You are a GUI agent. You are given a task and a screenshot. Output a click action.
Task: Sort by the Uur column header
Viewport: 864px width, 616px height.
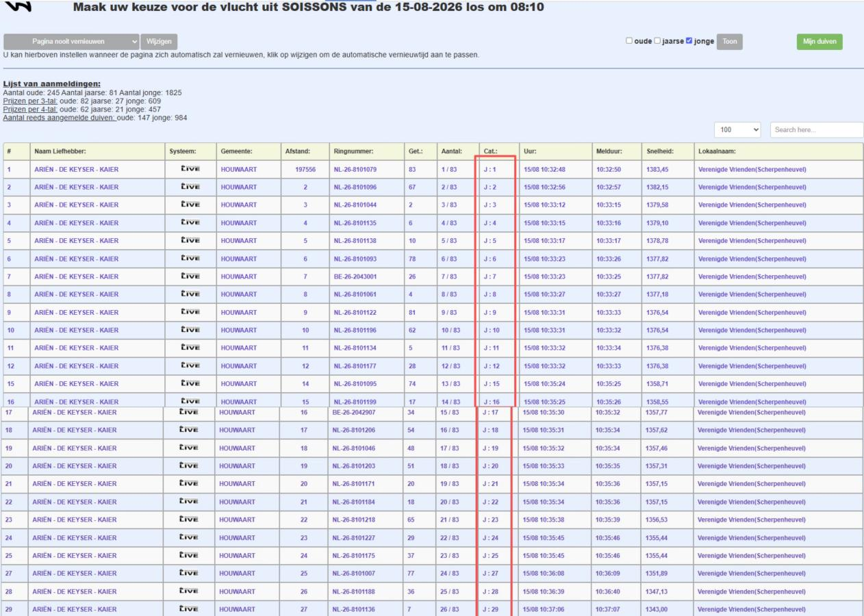point(555,151)
